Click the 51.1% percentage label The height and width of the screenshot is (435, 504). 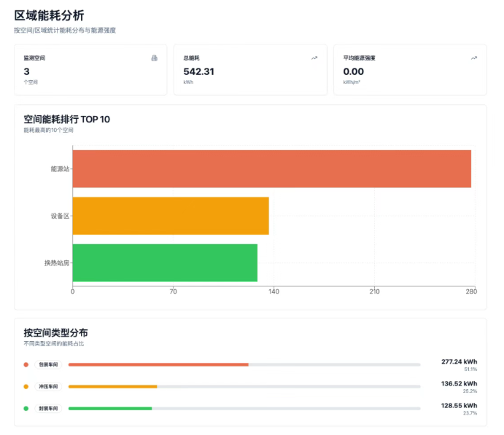(x=470, y=369)
